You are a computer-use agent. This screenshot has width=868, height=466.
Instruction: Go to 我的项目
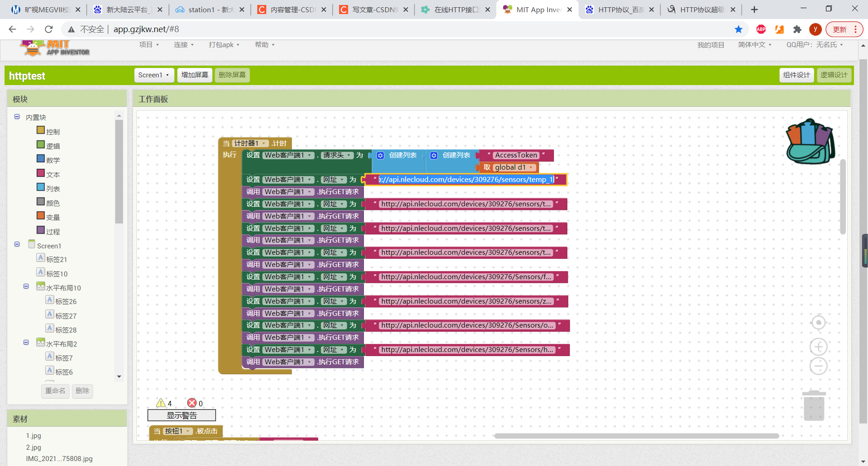[x=711, y=45]
